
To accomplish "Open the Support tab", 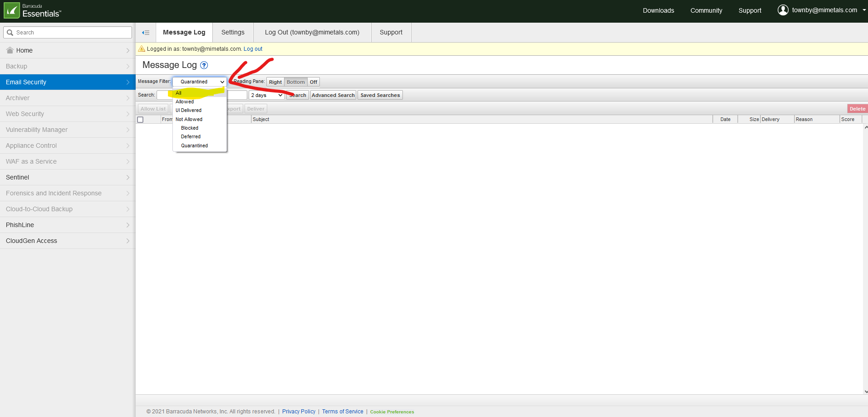I will point(391,32).
